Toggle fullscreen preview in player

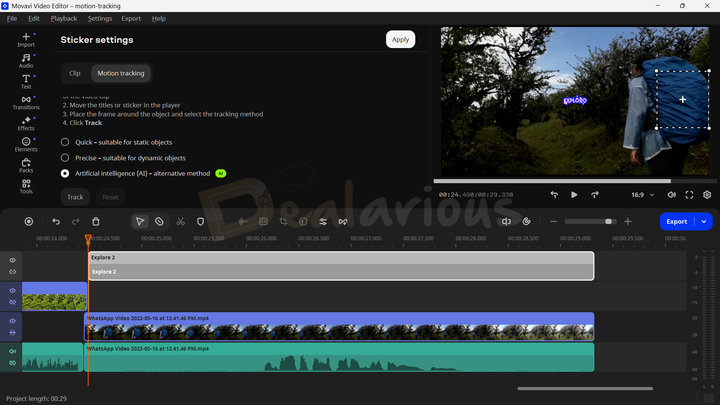689,194
